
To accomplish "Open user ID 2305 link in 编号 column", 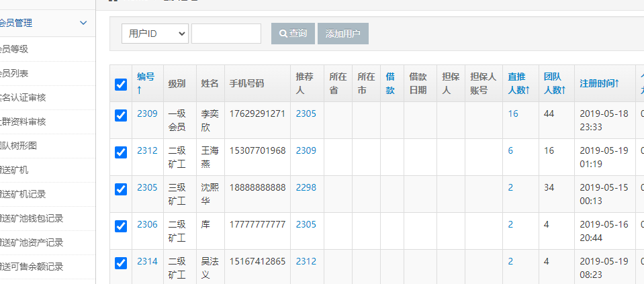I will 147,187.
